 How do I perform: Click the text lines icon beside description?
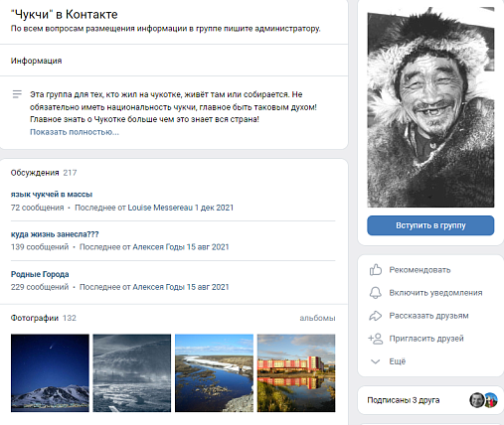(x=17, y=94)
